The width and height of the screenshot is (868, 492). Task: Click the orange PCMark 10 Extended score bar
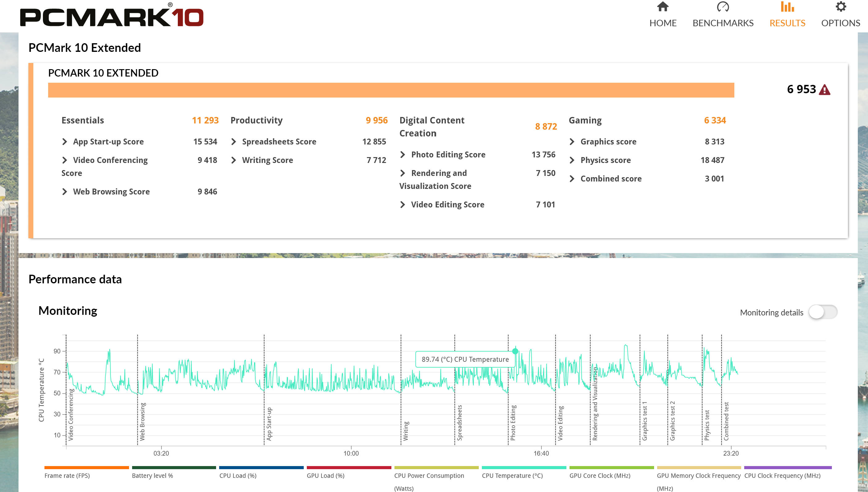(x=391, y=90)
